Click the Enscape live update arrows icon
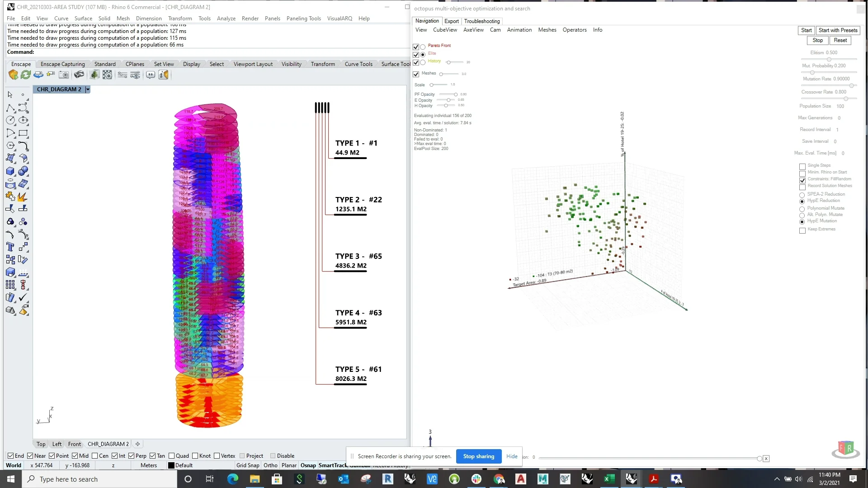 click(x=26, y=75)
